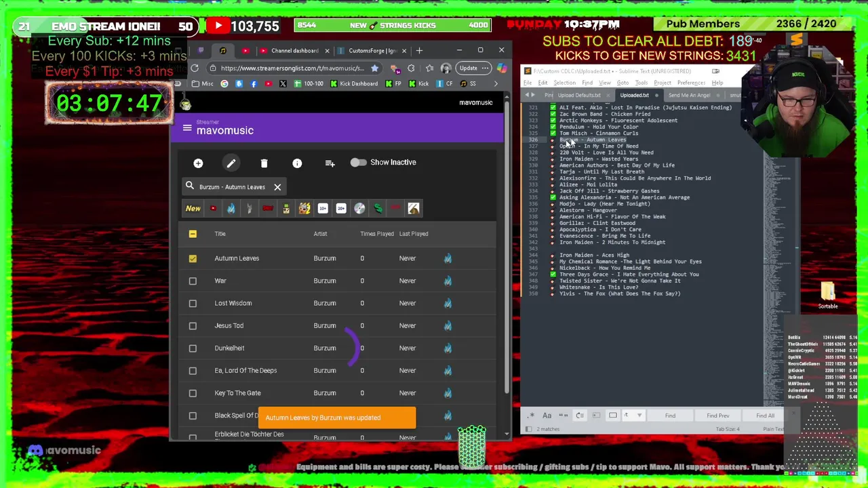Viewport: 868px width, 488px height.
Task: Expand the bookmarks bar overflow chevron
Action: tap(496, 84)
